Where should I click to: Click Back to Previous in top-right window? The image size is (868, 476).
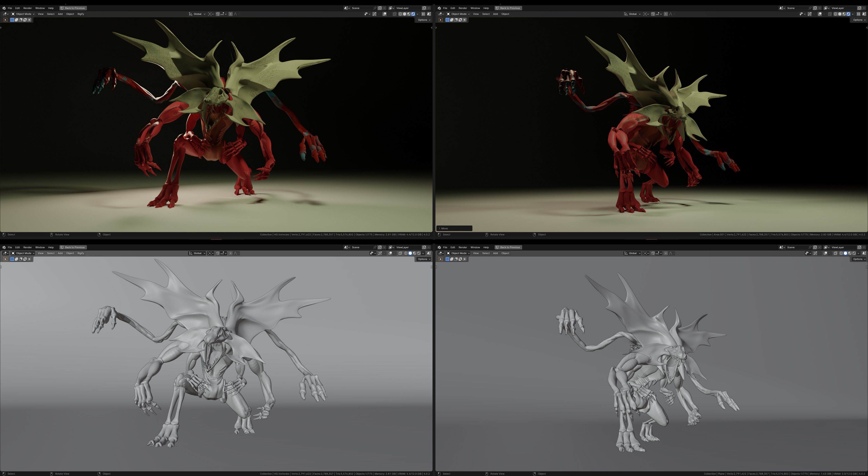tap(508, 8)
